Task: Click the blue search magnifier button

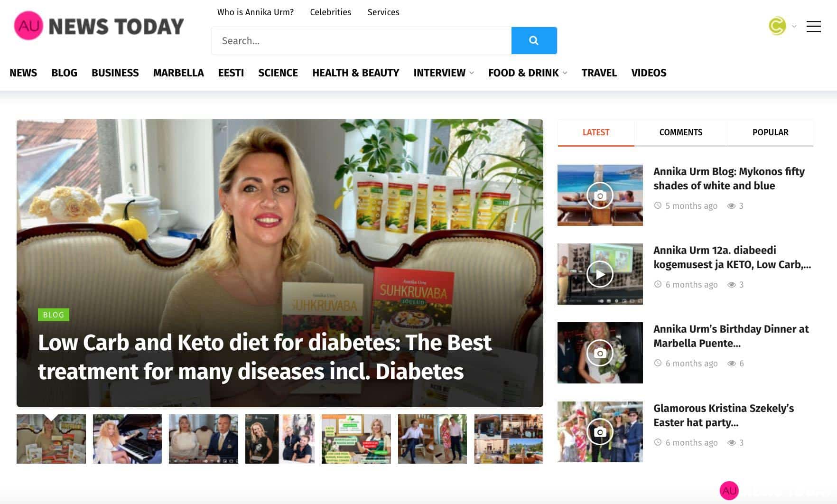Action: [x=534, y=40]
